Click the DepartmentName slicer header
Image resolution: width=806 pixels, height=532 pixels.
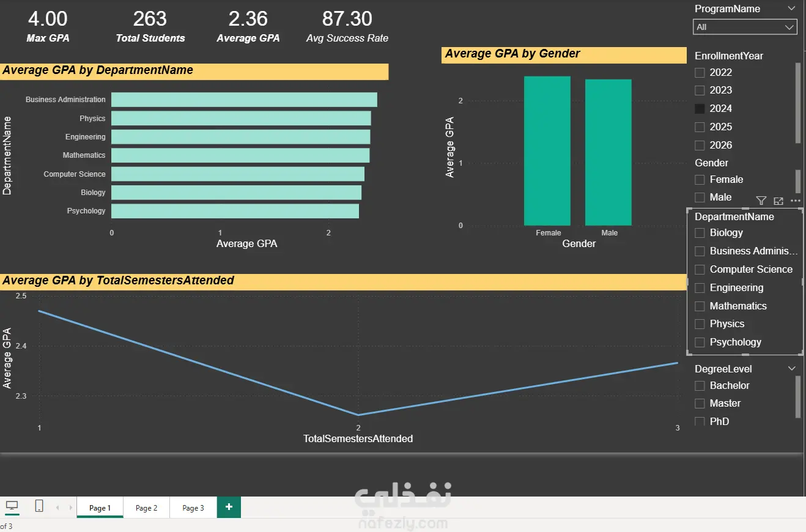tap(734, 216)
